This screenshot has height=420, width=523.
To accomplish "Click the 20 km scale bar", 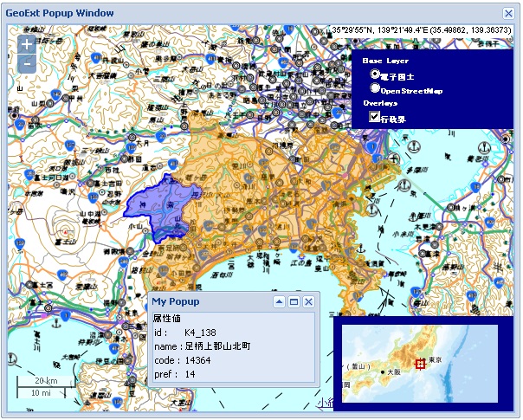I will coord(46,381).
